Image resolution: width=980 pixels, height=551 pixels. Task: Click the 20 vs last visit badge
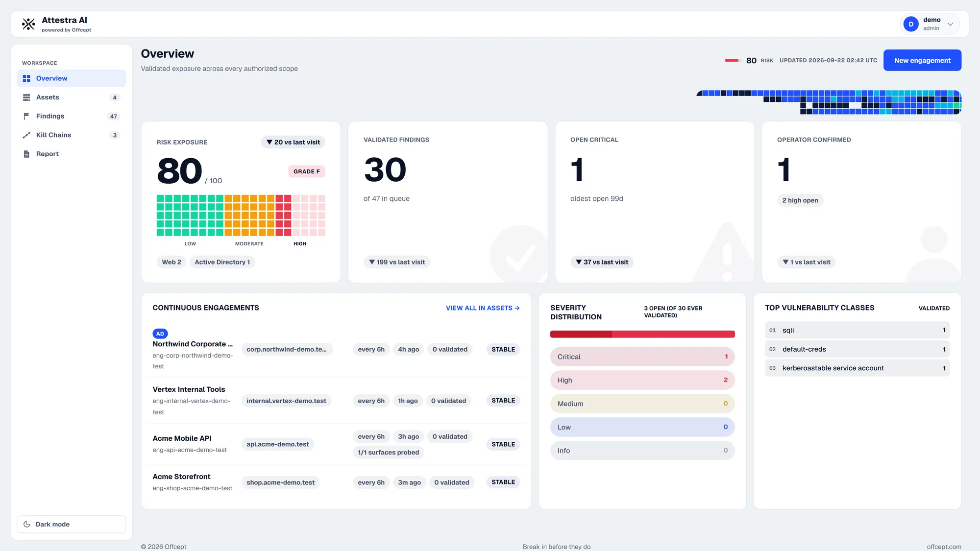coord(293,142)
